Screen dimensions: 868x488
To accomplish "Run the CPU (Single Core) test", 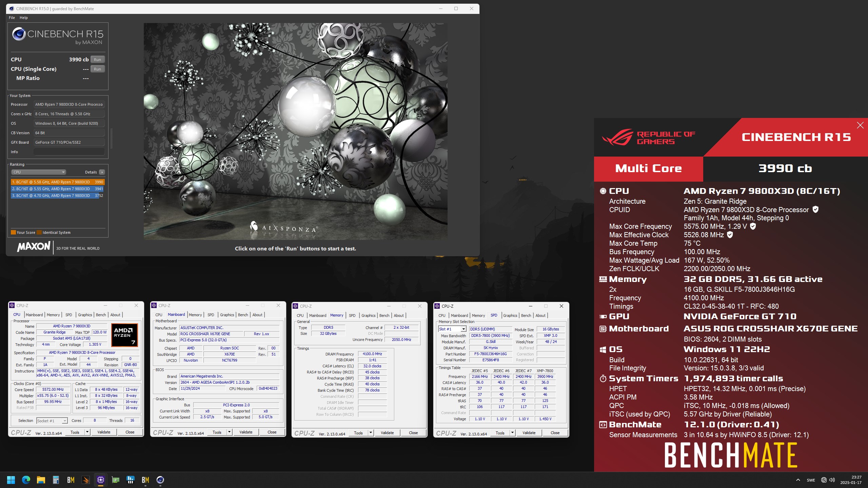I will pyautogui.click(x=98, y=69).
